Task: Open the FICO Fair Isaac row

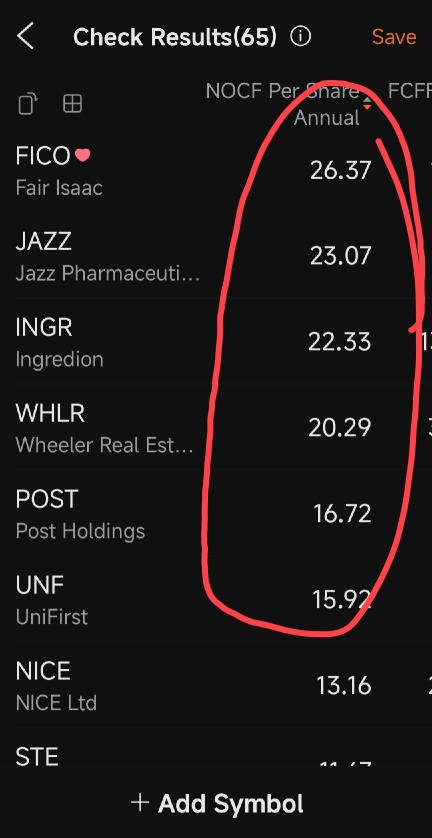Action: pyautogui.click(x=216, y=170)
